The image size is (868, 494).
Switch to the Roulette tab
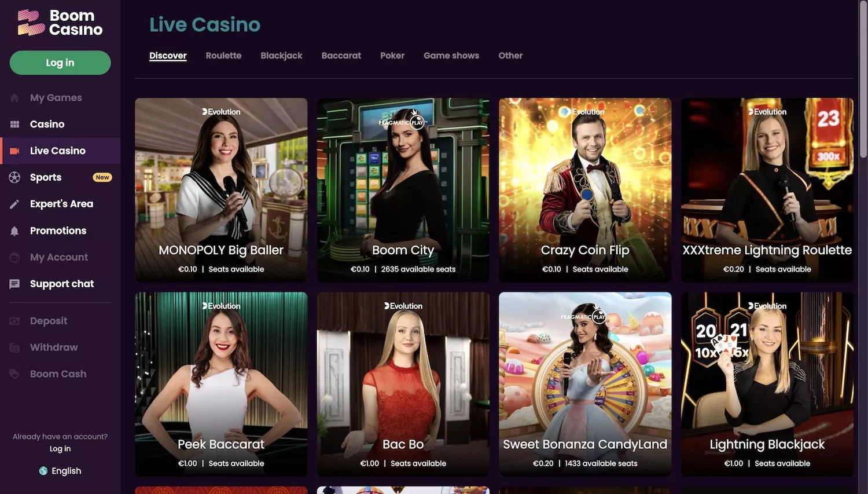click(x=223, y=56)
